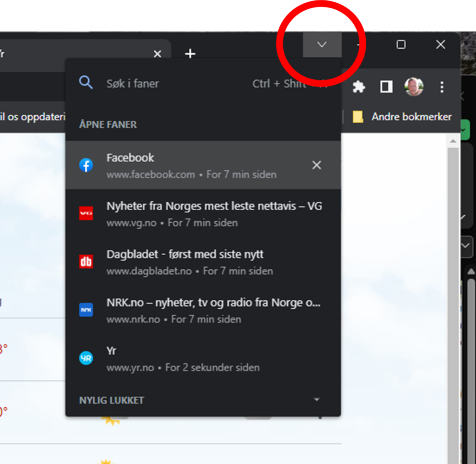Click the profile avatar picture
This screenshot has width=476, height=464.
tap(414, 86)
